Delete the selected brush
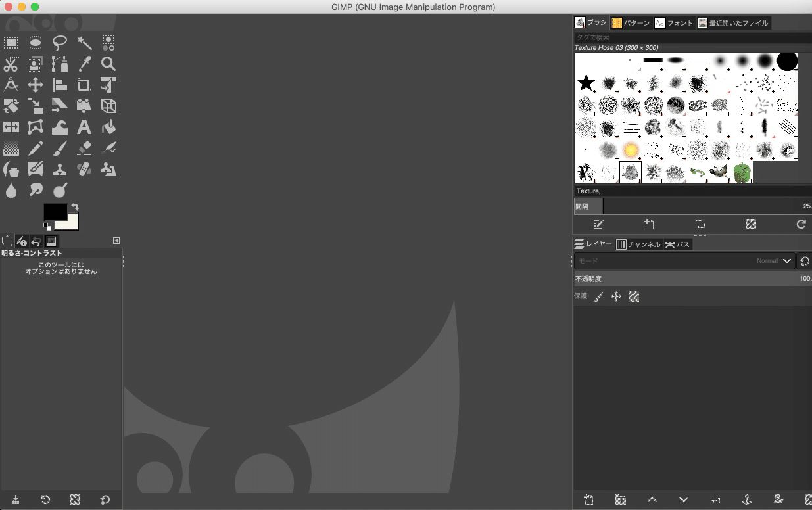 click(x=751, y=224)
